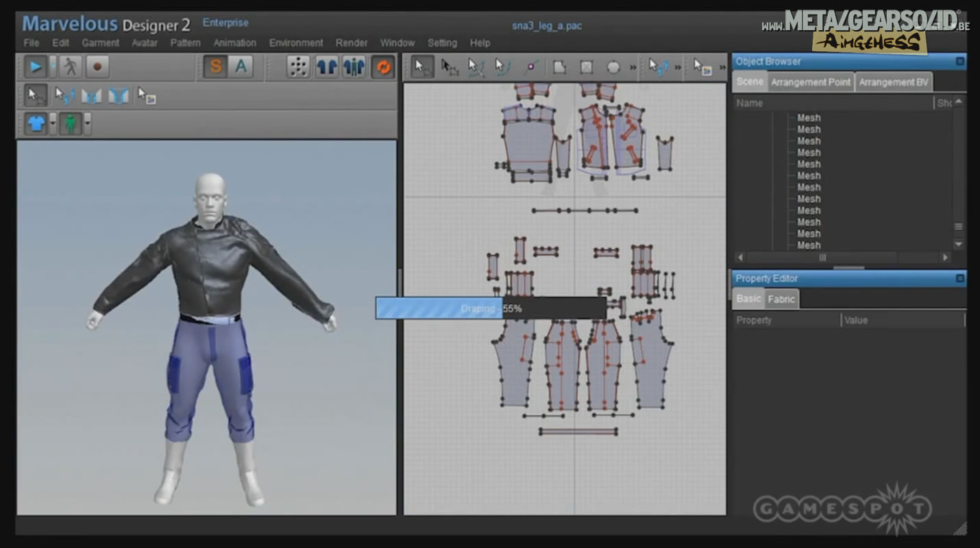Select the rectangle pattern creation tool
The image size is (980, 548).
coord(587,67)
